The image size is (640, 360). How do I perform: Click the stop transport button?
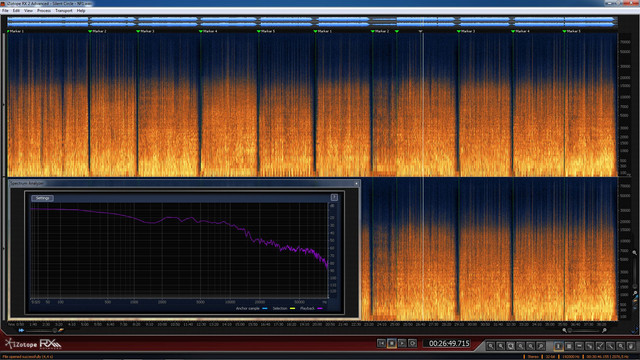(x=391, y=343)
